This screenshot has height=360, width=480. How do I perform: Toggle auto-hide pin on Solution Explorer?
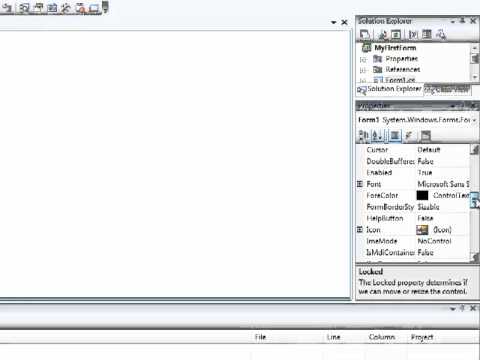(x=463, y=21)
